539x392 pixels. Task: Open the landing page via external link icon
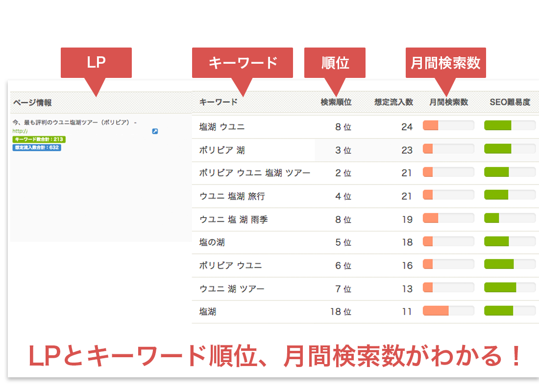(x=155, y=131)
